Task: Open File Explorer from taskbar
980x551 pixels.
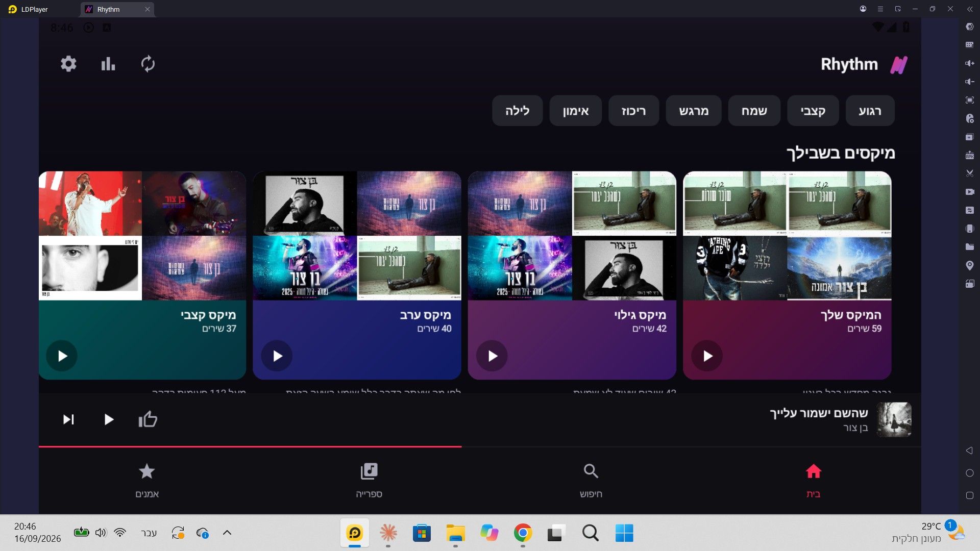Action: coord(455,533)
